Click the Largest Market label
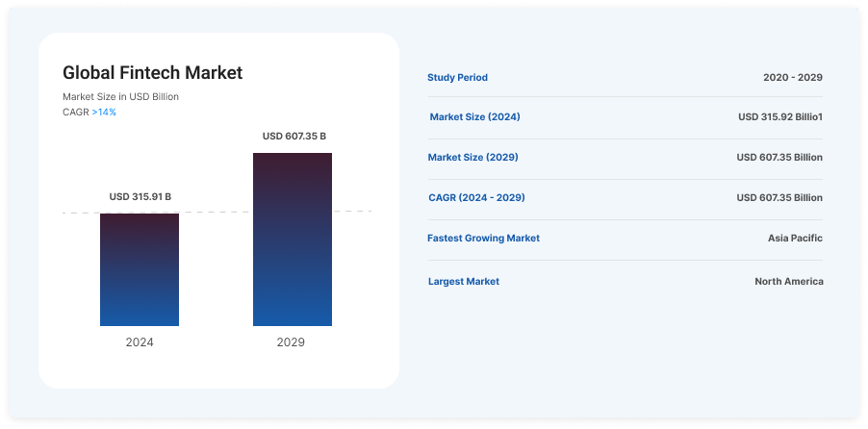The width and height of the screenshot is (868, 429). click(464, 282)
